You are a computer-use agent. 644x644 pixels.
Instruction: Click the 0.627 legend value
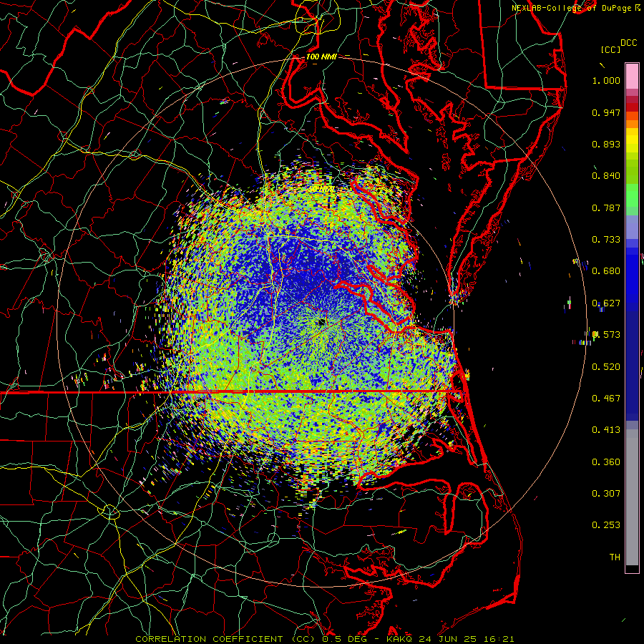point(606,303)
